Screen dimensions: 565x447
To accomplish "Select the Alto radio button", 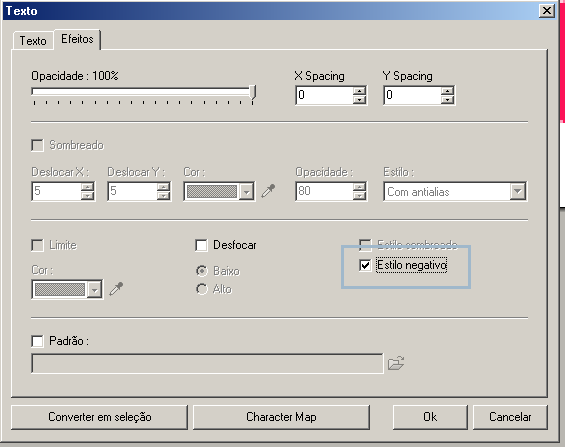I will coord(202,289).
